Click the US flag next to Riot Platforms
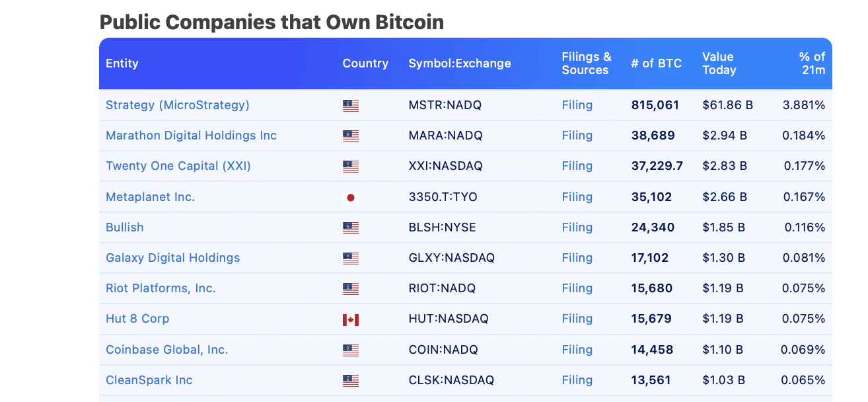Viewport: 868px width, 402px height. click(x=350, y=288)
